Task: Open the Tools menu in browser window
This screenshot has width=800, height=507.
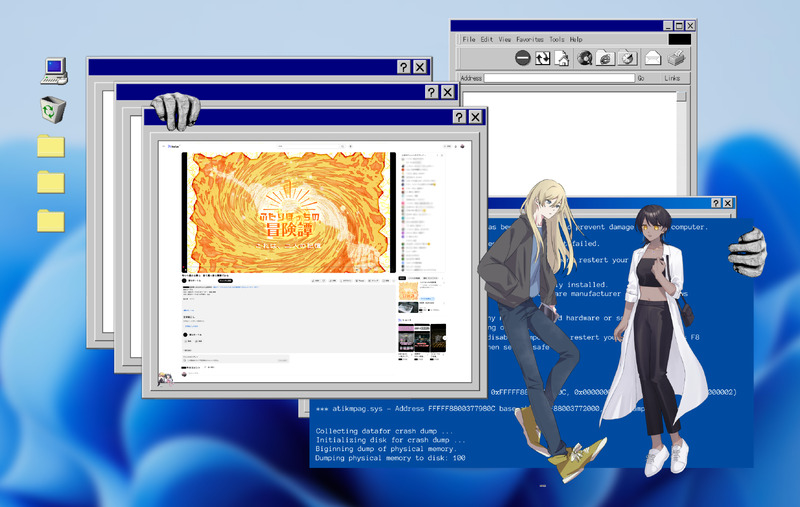Action: (x=557, y=39)
